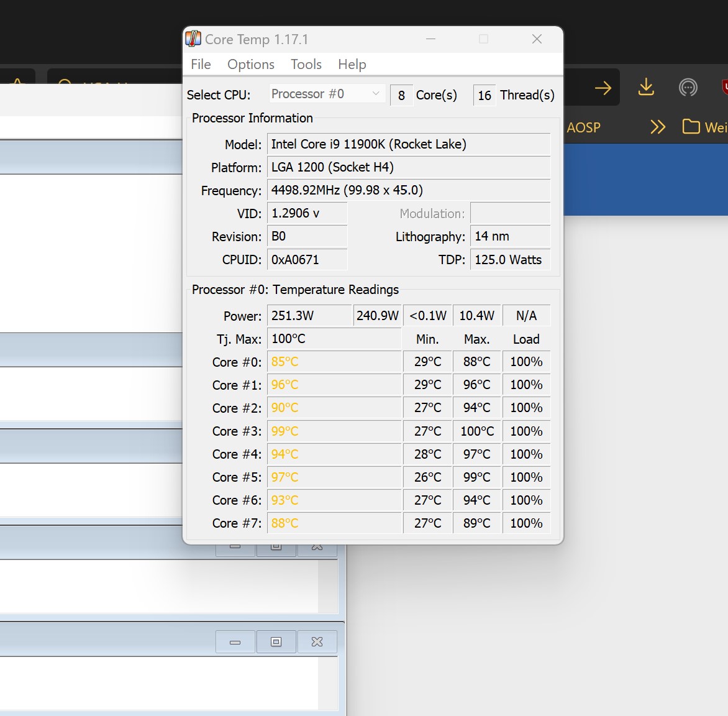Viewport: 728px width, 716px height.
Task: Open the Tools menu
Action: (x=306, y=64)
